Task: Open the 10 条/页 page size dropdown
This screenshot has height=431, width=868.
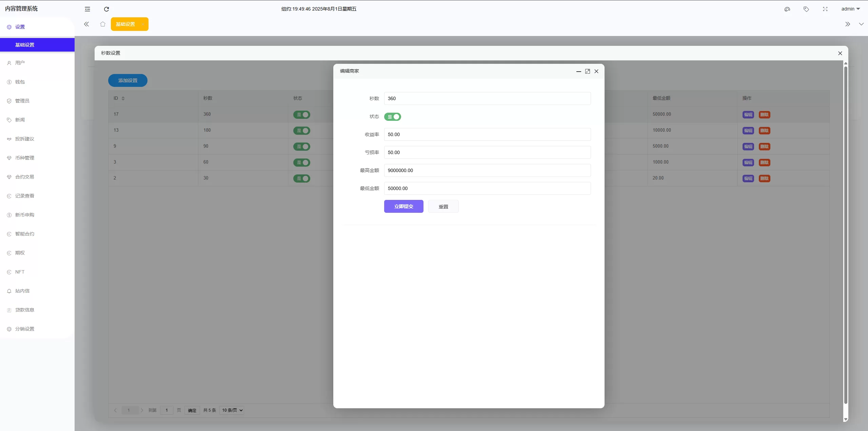Action: [232, 410]
